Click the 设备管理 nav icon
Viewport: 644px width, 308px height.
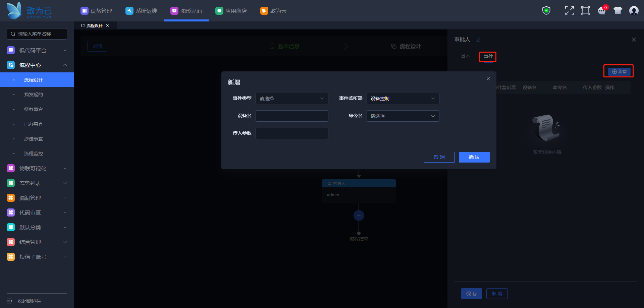click(x=84, y=11)
